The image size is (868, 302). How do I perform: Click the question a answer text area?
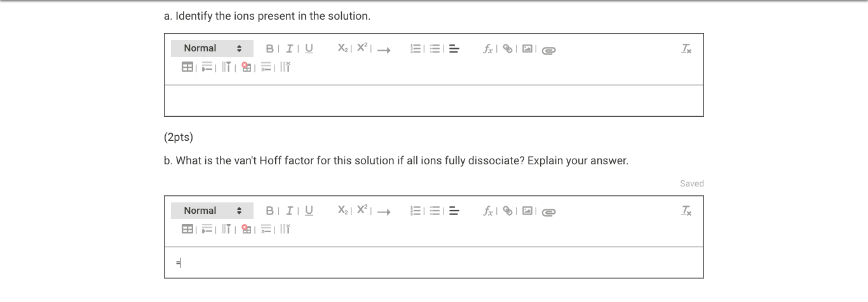point(433,100)
